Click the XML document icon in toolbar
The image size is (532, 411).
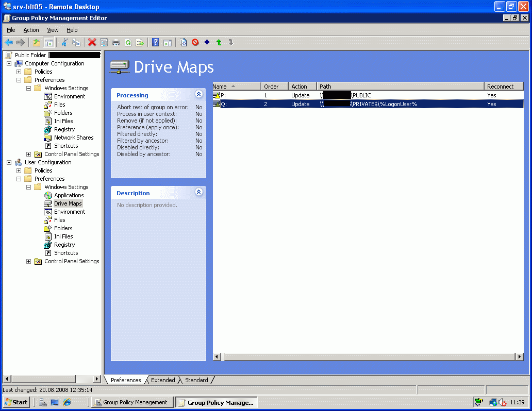click(184, 42)
